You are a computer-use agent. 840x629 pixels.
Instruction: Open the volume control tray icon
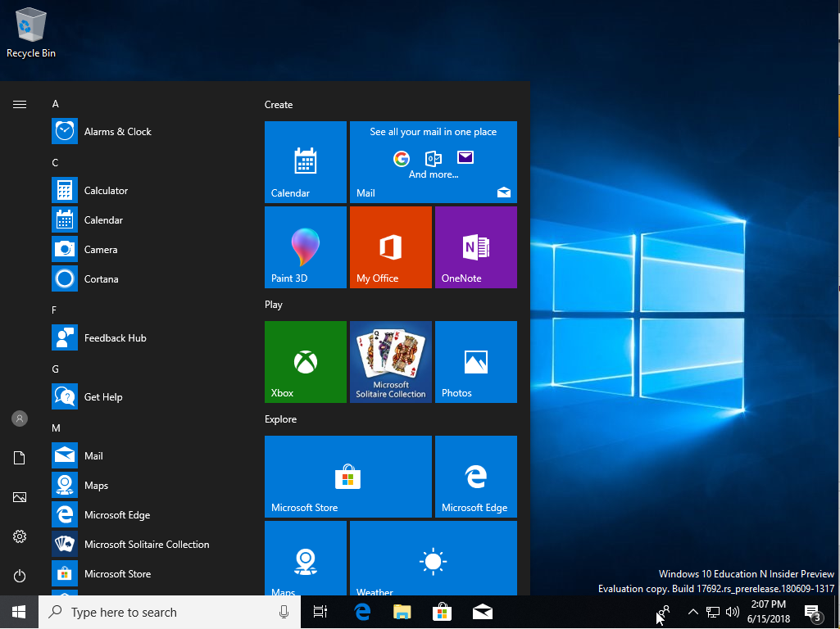[x=732, y=612]
